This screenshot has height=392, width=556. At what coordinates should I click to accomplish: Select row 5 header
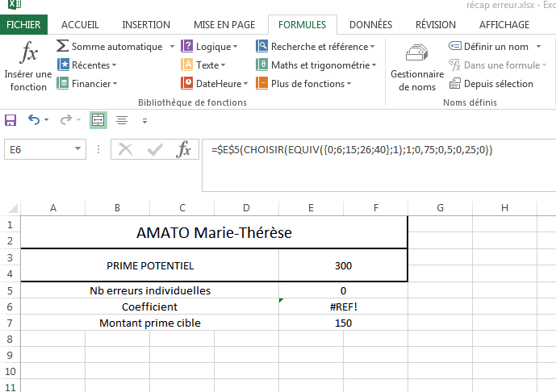pos(10,290)
